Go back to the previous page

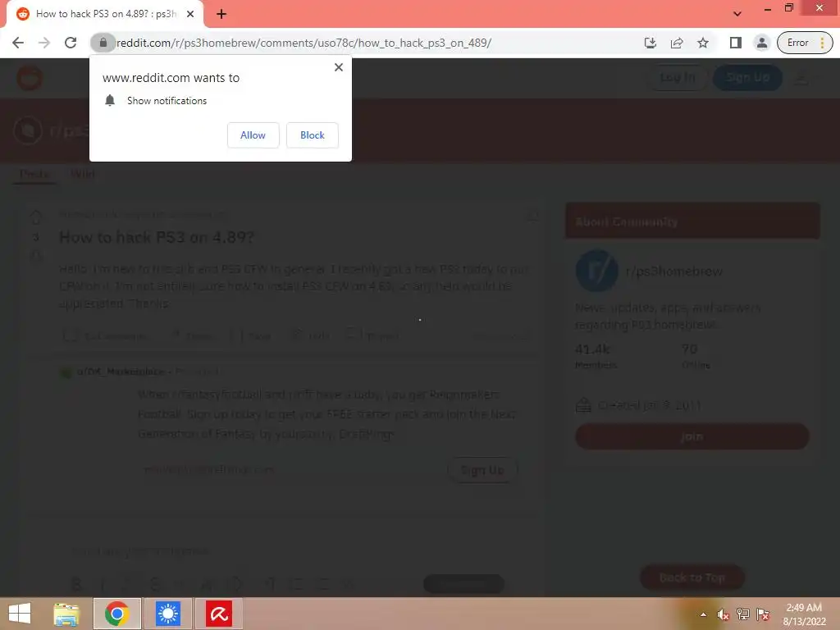coord(18,43)
